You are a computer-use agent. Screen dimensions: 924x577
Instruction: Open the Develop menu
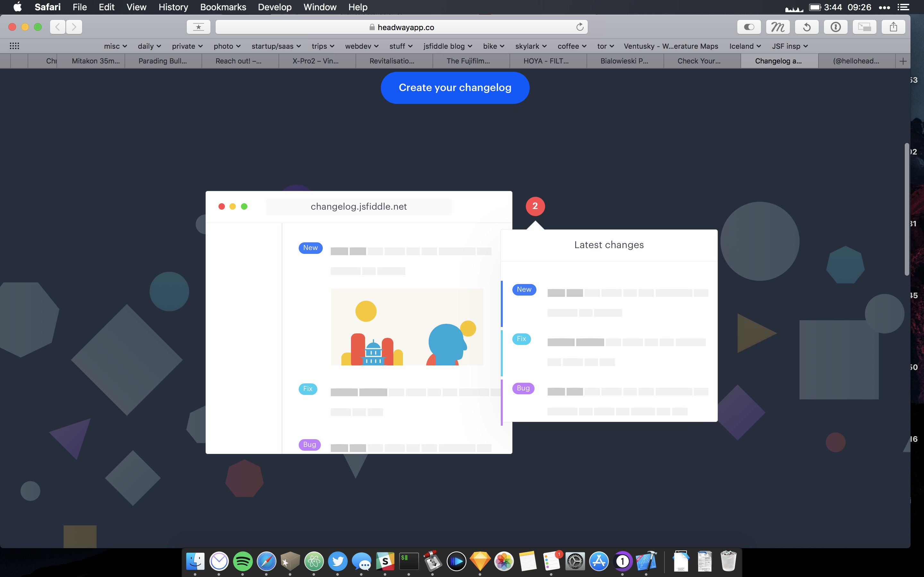point(275,7)
